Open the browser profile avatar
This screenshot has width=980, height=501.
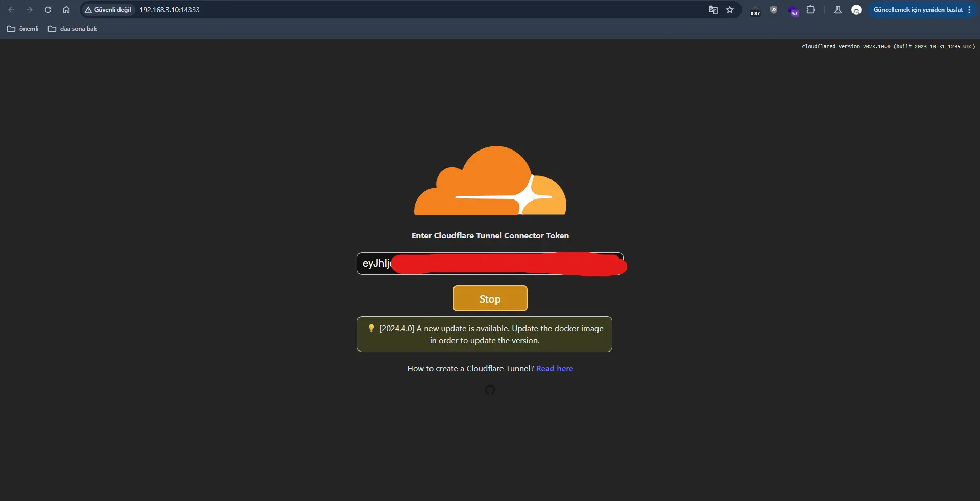coord(856,10)
